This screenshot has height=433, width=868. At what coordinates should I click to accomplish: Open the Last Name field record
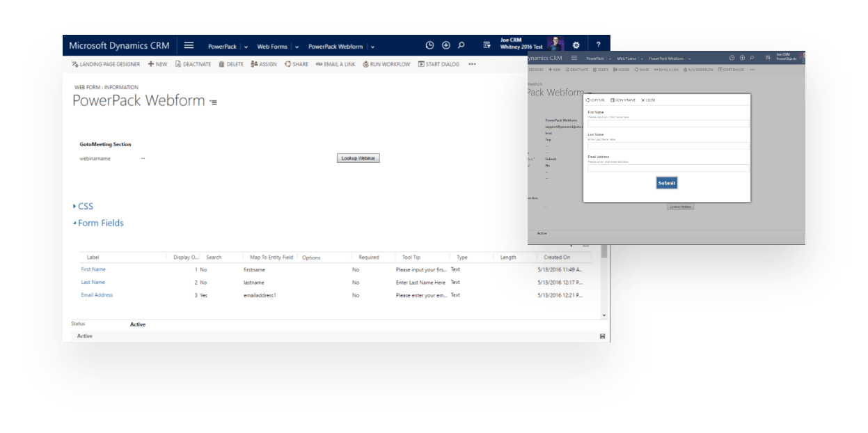tap(93, 282)
